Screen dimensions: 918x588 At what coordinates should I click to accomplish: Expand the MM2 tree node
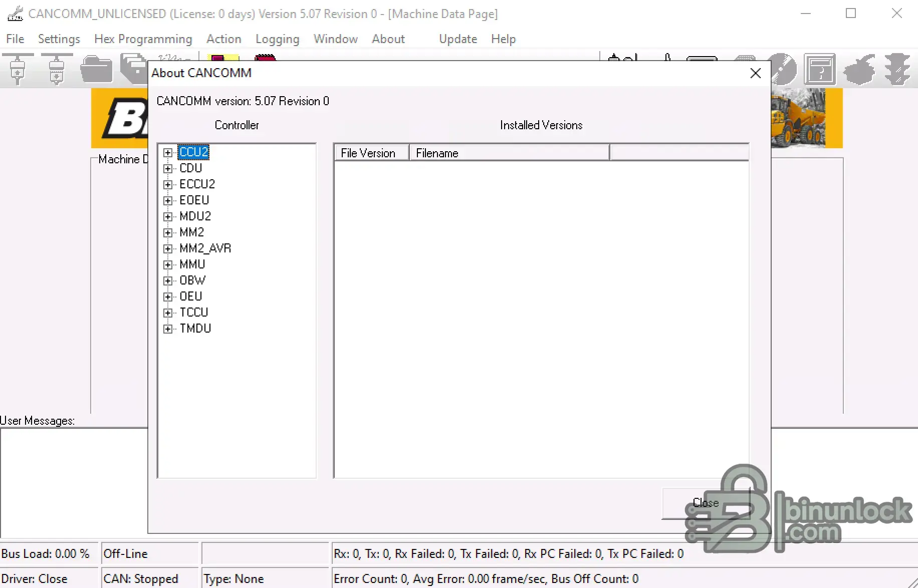pyautogui.click(x=168, y=232)
